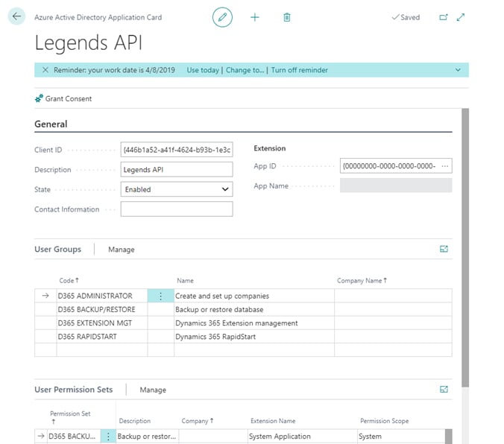Open the State dropdown

click(177, 189)
